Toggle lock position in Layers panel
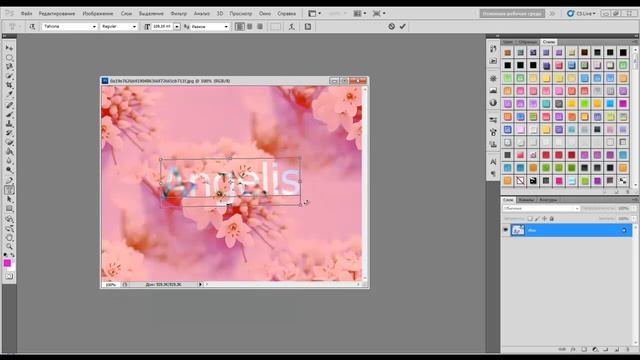The image size is (640, 360). click(544, 219)
